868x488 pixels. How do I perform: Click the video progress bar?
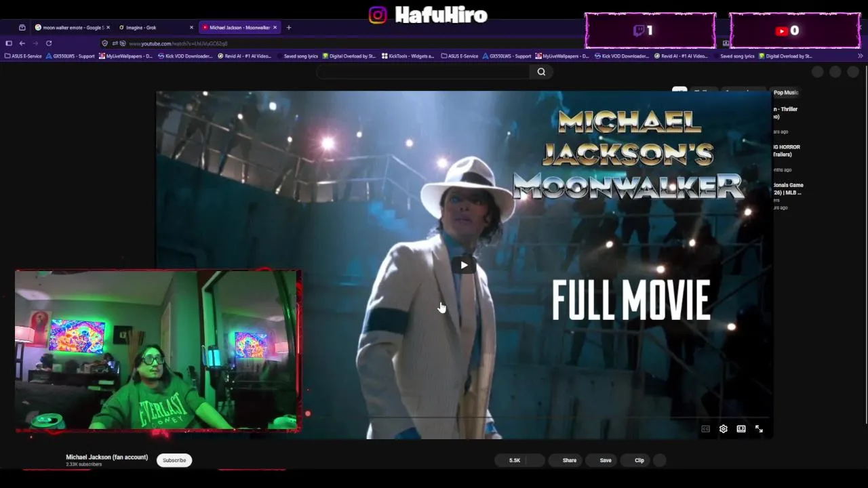(463, 418)
